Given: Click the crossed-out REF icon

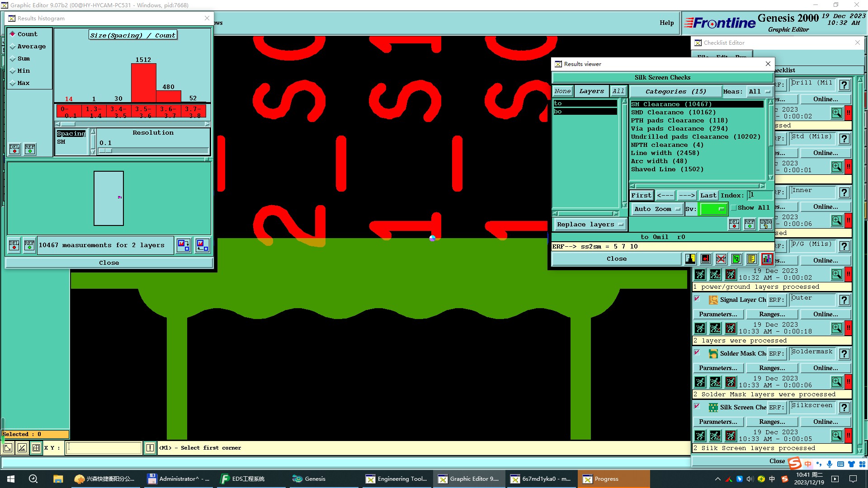Looking at the screenshot, I should [x=721, y=259].
